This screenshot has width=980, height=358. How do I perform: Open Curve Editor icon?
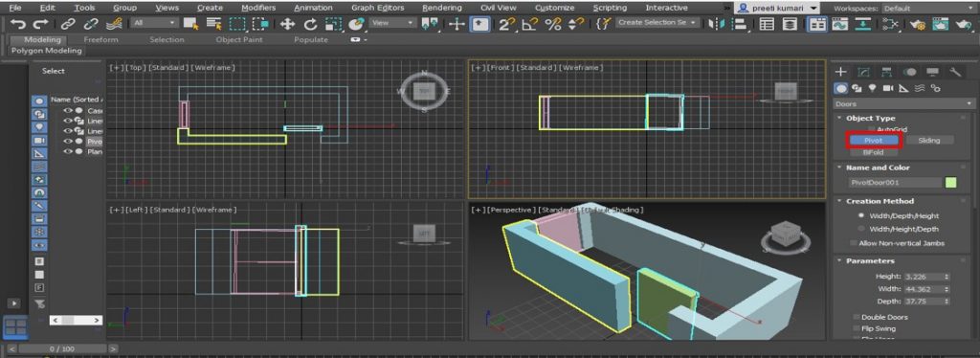click(840, 24)
